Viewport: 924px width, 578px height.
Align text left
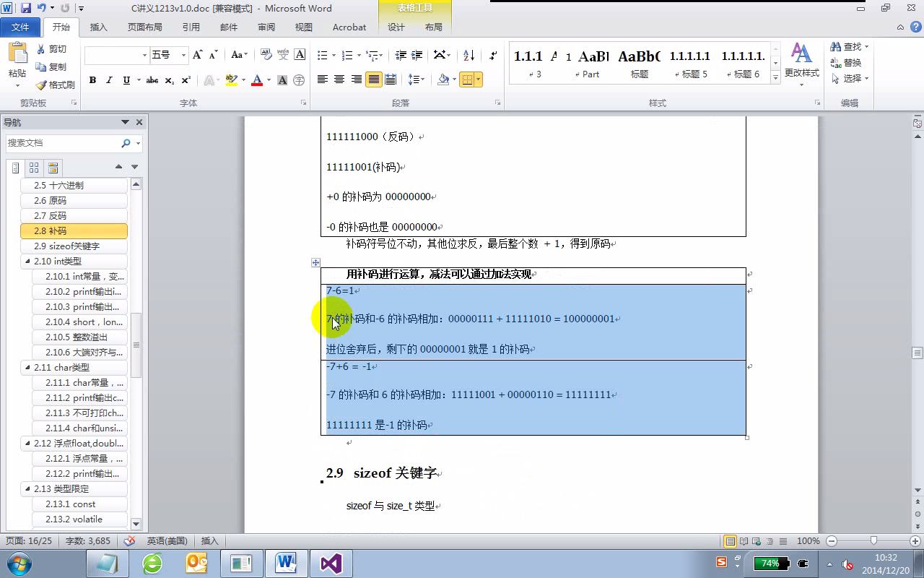322,79
